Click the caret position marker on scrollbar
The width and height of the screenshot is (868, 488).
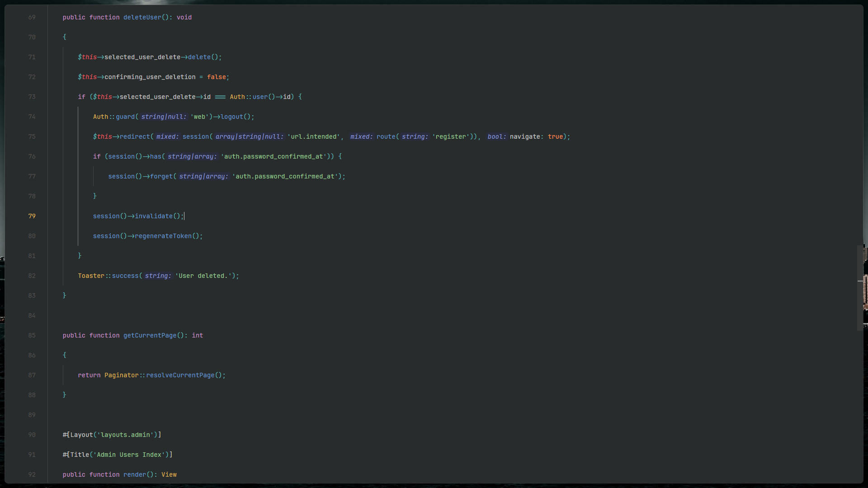[x=860, y=281]
